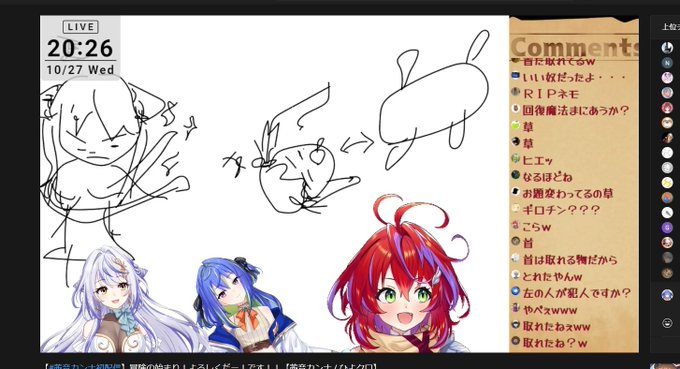Click the 左の人が犯人ですか? comment
The image size is (680, 369).
576,293
